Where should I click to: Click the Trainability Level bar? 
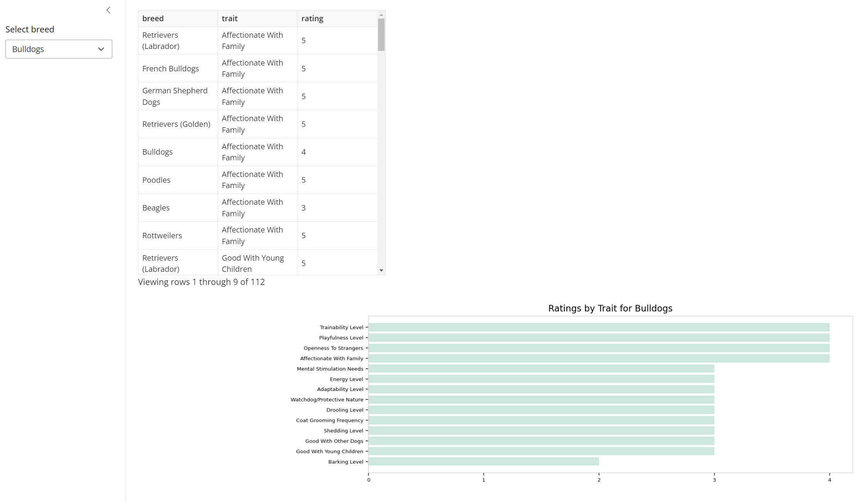(x=598, y=327)
